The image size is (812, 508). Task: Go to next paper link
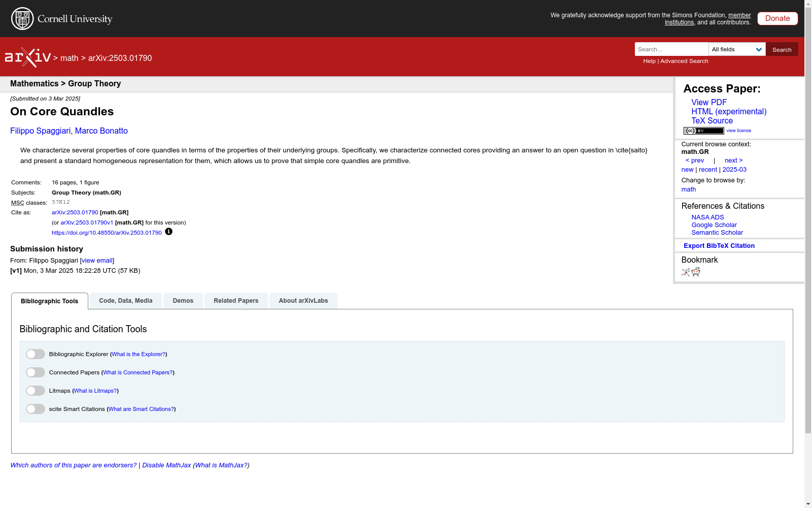coord(734,161)
